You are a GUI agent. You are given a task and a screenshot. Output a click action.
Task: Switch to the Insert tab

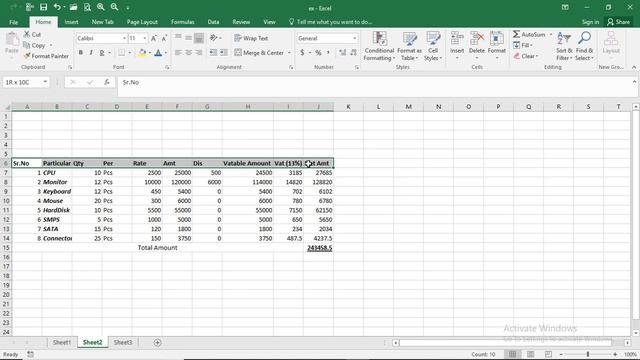(x=71, y=22)
